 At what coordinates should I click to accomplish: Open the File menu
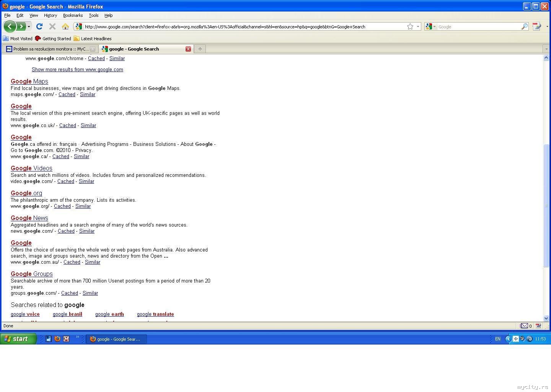coord(7,15)
